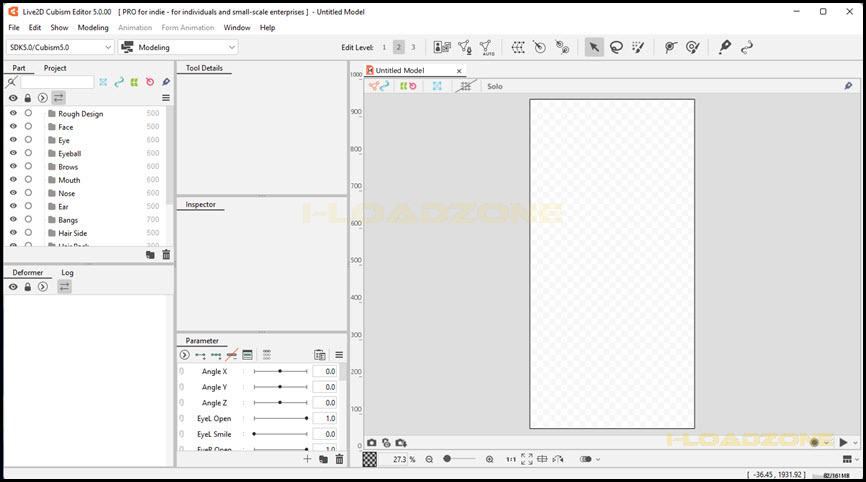
Task: Toggle Solo display mode
Action: (495, 86)
